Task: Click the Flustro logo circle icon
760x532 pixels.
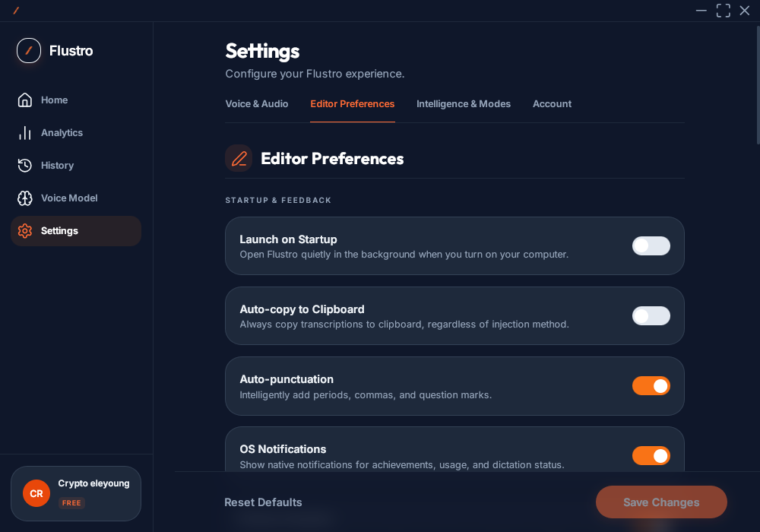Action: [29, 50]
